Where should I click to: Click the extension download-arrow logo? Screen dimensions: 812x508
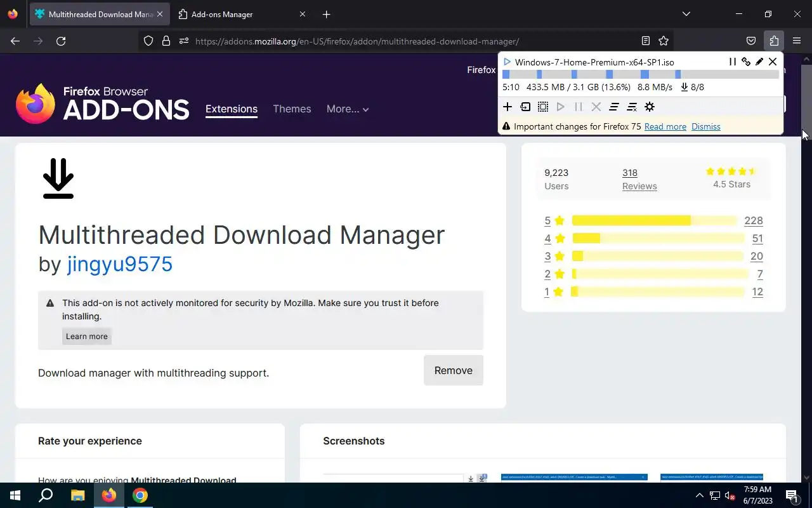[x=58, y=178]
